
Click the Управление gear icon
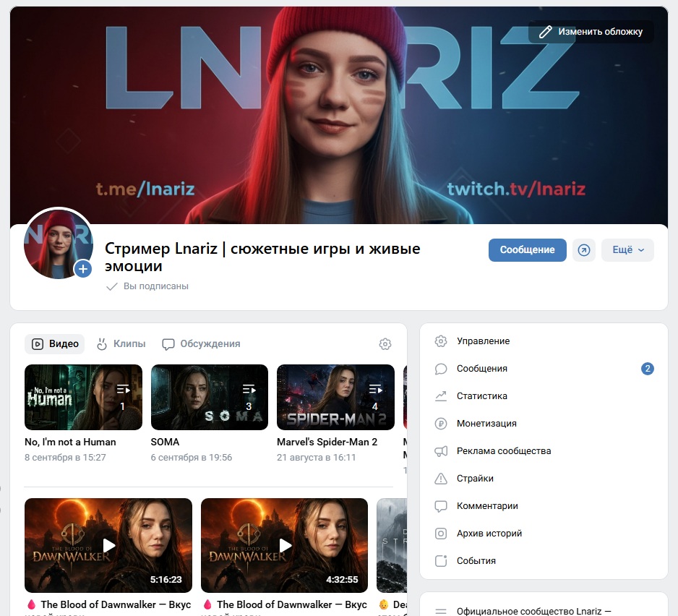(x=441, y=341)
